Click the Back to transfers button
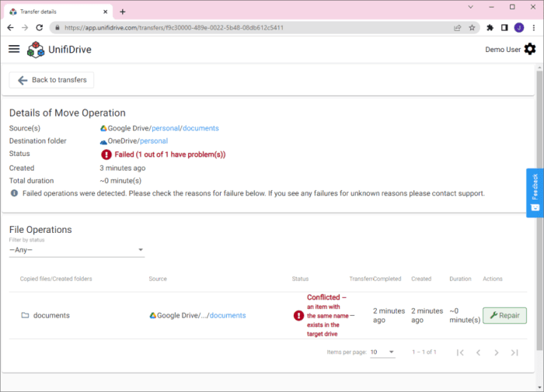 tap(52, 80)
